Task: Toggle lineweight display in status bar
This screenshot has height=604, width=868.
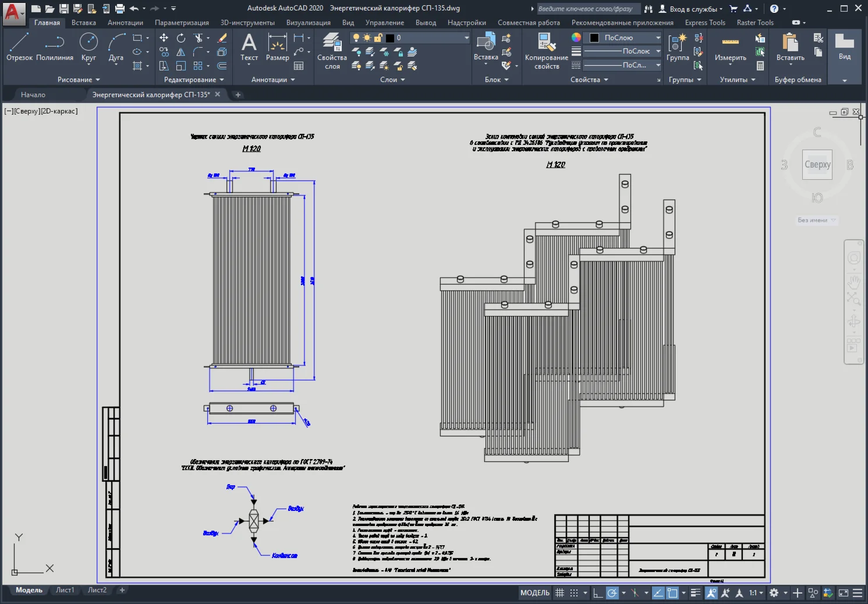Action: [696, 593]
